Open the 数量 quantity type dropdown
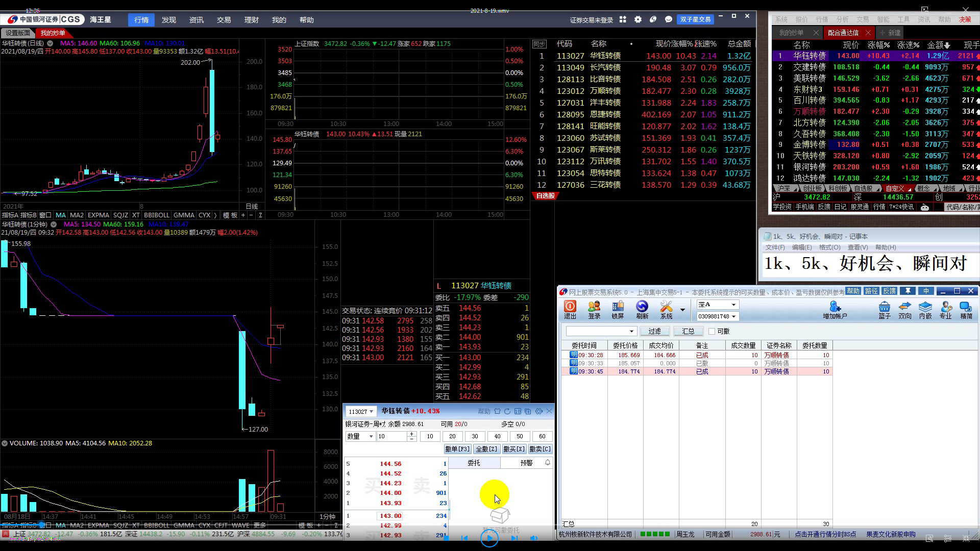The height and width of the screenshot is (551, 980). tap(360, 436)
